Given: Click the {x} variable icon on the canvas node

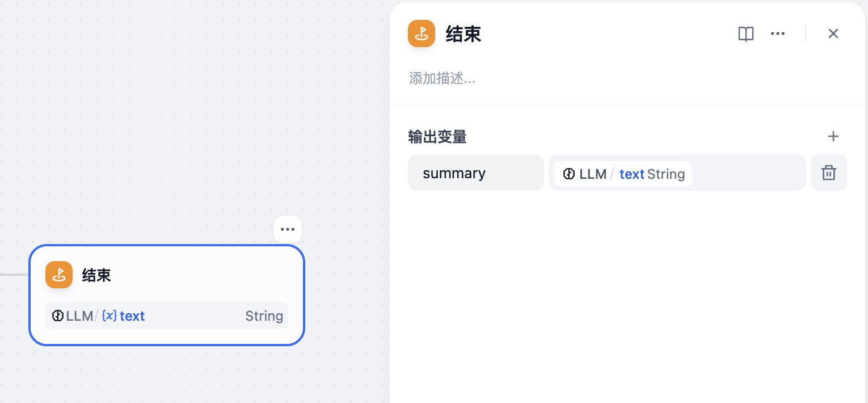Looking at the screenshot, I should 108,316.
